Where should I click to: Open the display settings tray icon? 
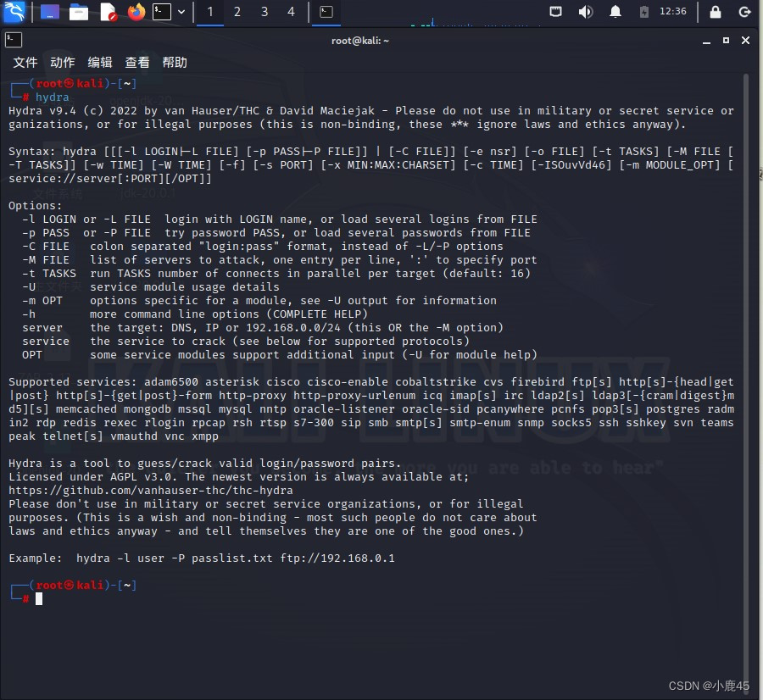(555, 11)
